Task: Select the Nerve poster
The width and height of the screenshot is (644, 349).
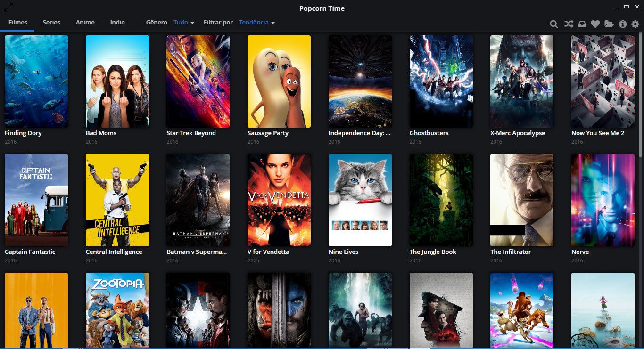Action: pyautogui.click(x=603, y=200)
